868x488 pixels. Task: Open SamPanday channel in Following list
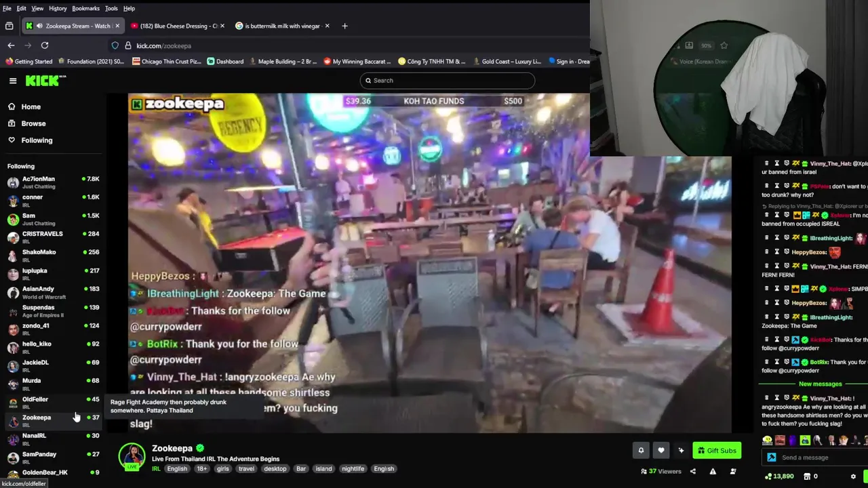pyautogui.click(x=53, y=457)
